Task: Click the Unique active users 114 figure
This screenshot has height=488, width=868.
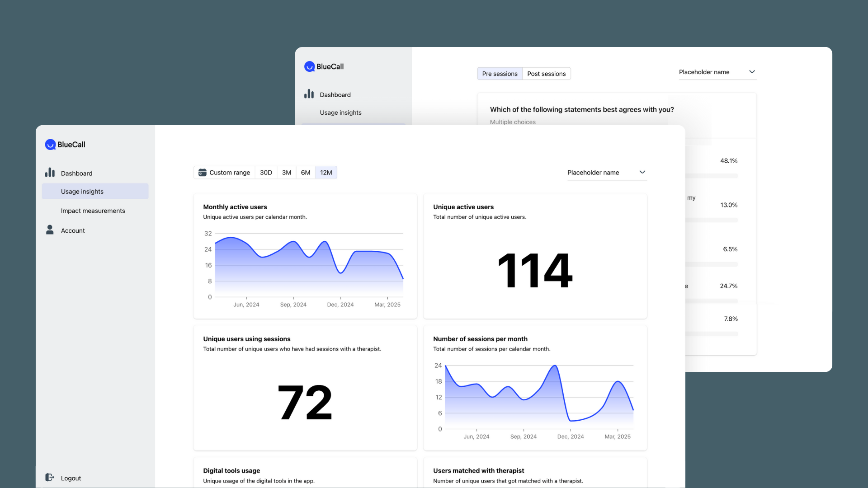Action: pos(535,270)
